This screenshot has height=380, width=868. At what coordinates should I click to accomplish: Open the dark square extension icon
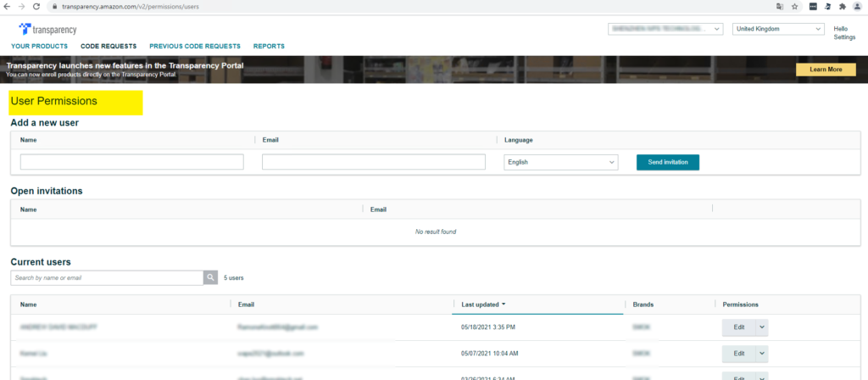pos(813,7)
